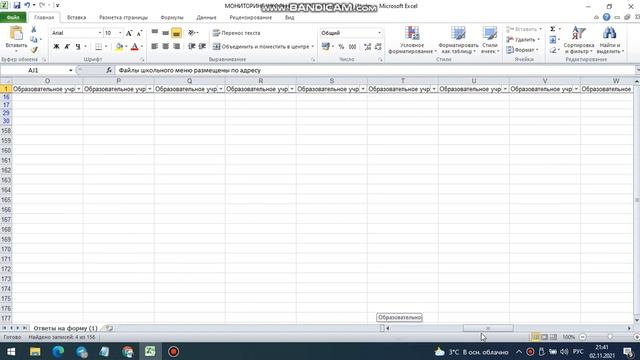Align cell text right
This screenshot has height=360, width=640.
click(x=176, y=47)
